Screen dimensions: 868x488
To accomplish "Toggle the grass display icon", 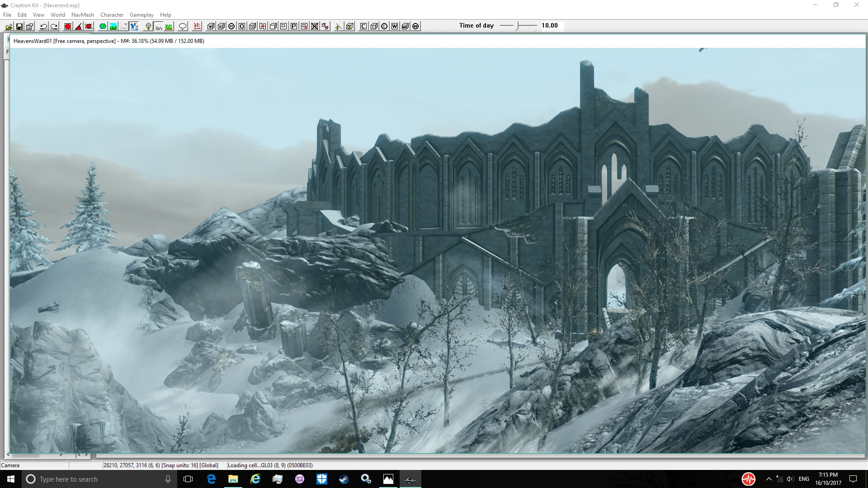I will 169,26.
